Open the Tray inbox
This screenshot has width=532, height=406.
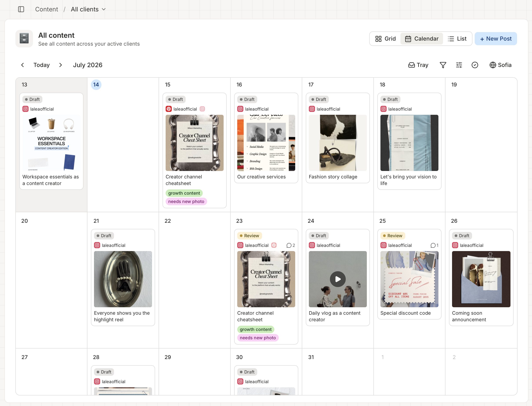coord(418,65)
